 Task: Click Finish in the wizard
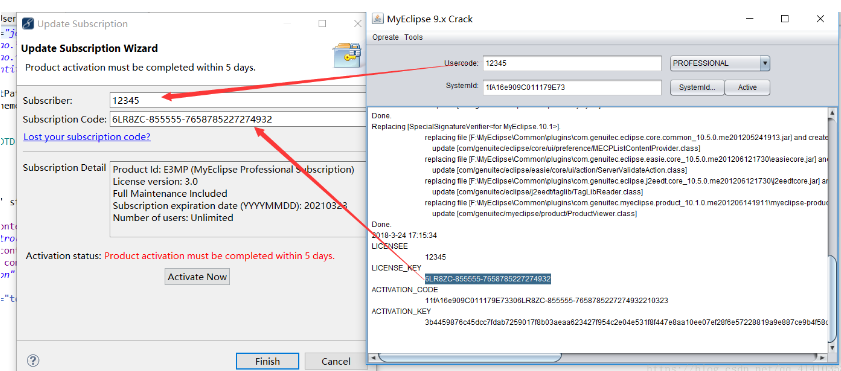(x=267, y=361)
